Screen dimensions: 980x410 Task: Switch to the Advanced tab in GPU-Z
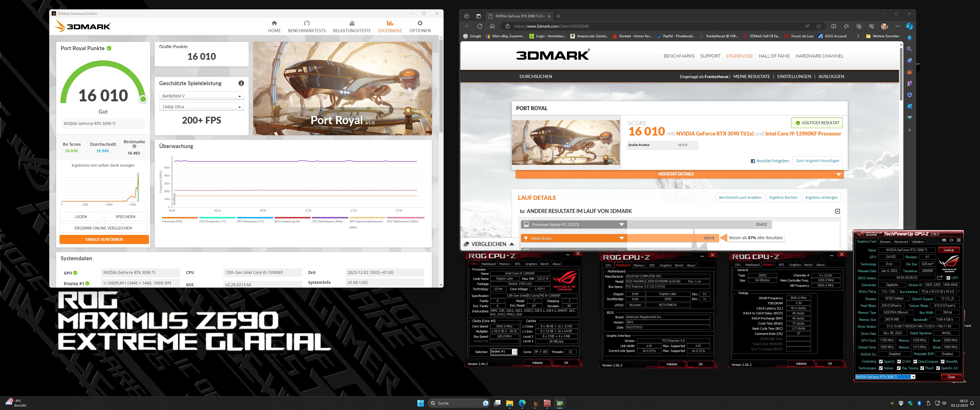(901, 241)
